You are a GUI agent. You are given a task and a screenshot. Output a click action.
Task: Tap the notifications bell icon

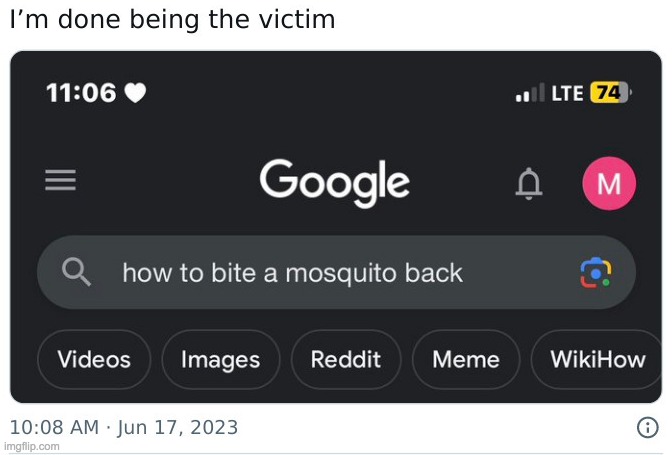529,183
